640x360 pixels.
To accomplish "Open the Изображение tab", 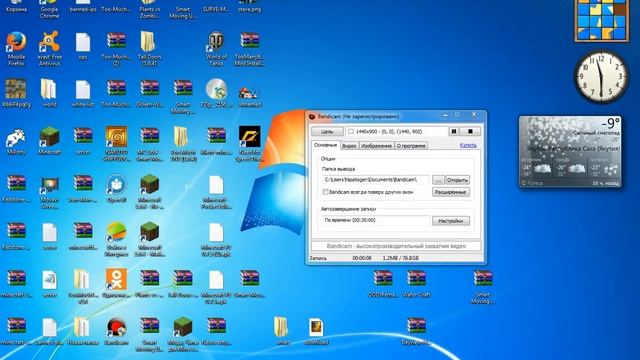I will tap(376, 146).
